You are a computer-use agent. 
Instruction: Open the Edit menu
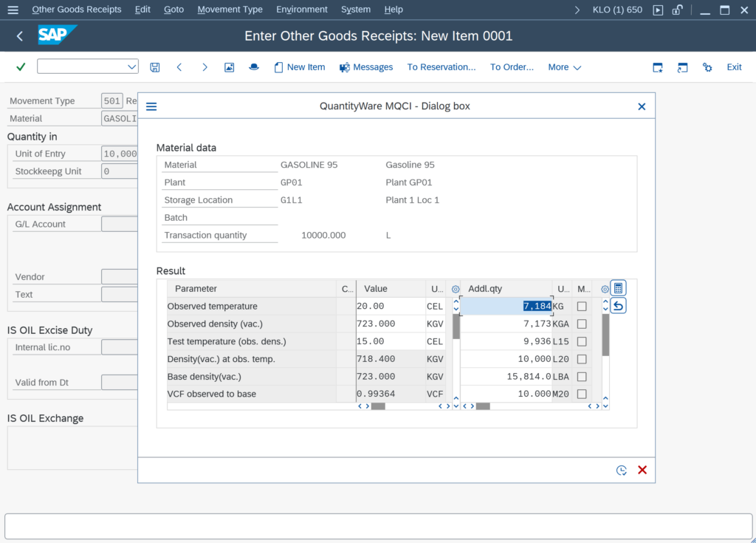pos(142,10)
